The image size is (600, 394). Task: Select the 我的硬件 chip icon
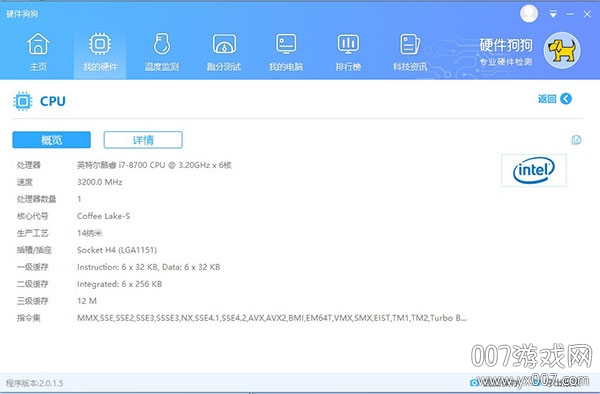click(100, 44)
